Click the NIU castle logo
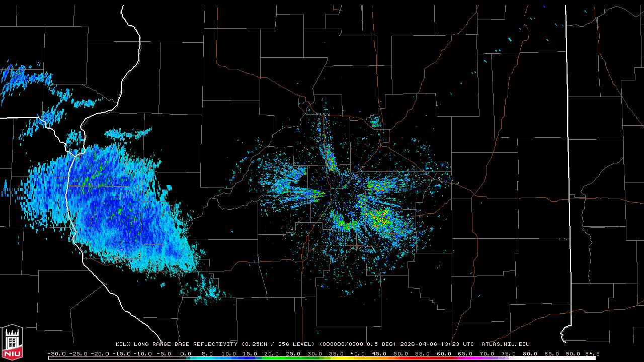 point(12,343)
